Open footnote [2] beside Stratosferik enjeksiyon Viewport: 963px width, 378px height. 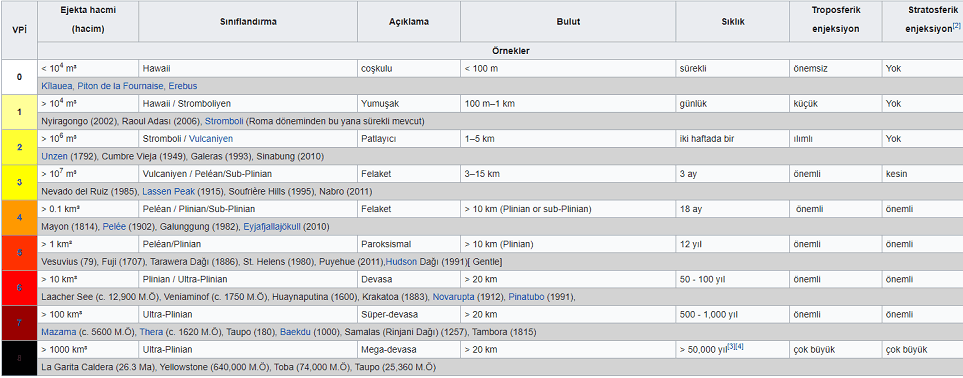coord(956,25)
